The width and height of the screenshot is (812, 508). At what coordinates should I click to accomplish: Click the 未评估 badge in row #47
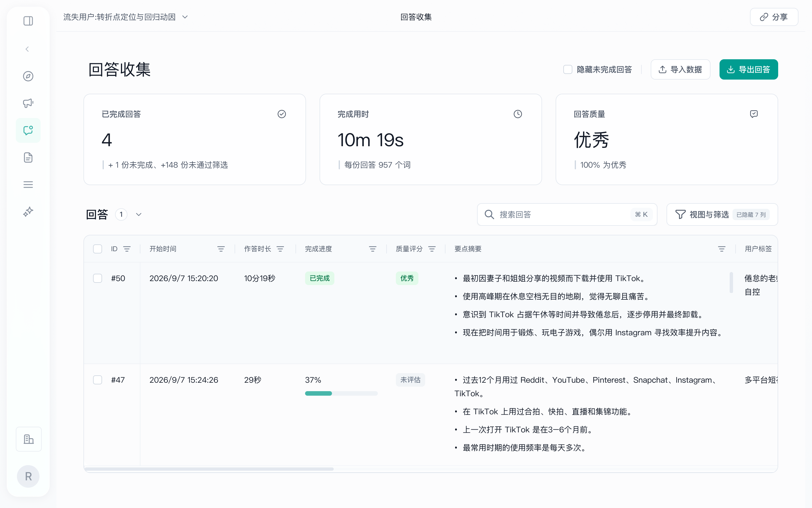pyautogui.click(x=410, y=380)
